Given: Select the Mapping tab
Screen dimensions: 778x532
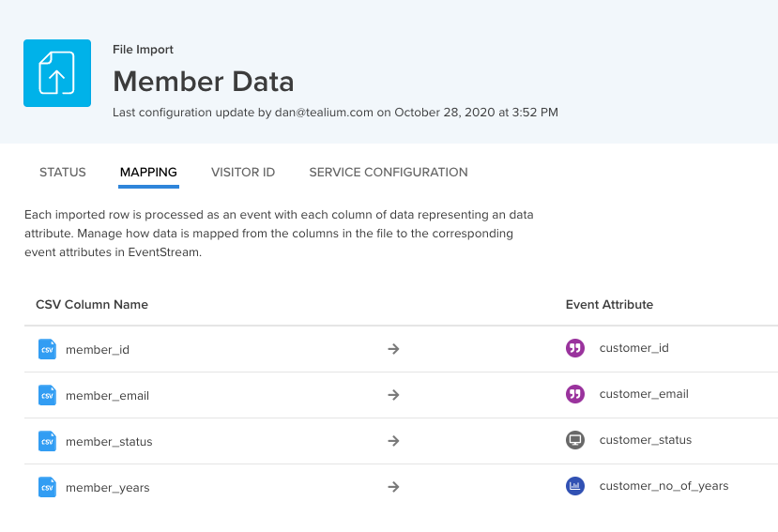Looking at the screenshot, I should [x=148, y=173].
